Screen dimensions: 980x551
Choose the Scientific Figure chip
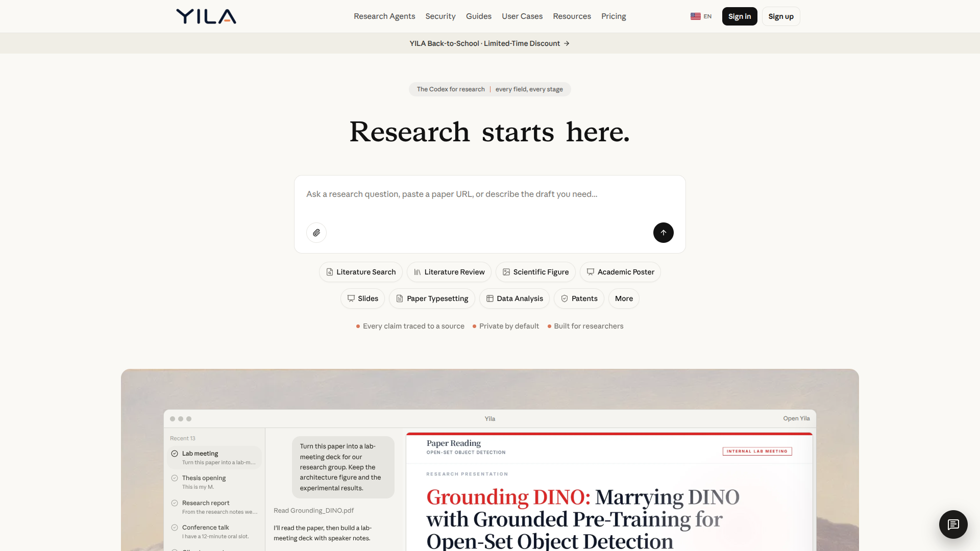click(535, 272)
